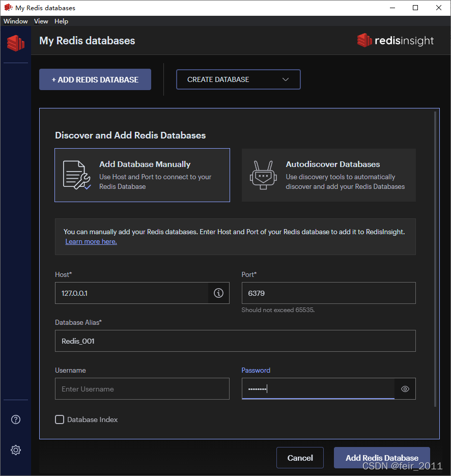451x476 pixels.
Task: Click the Add Redis Database submit button
Action: pyautogui.click(x=382, y=458)
